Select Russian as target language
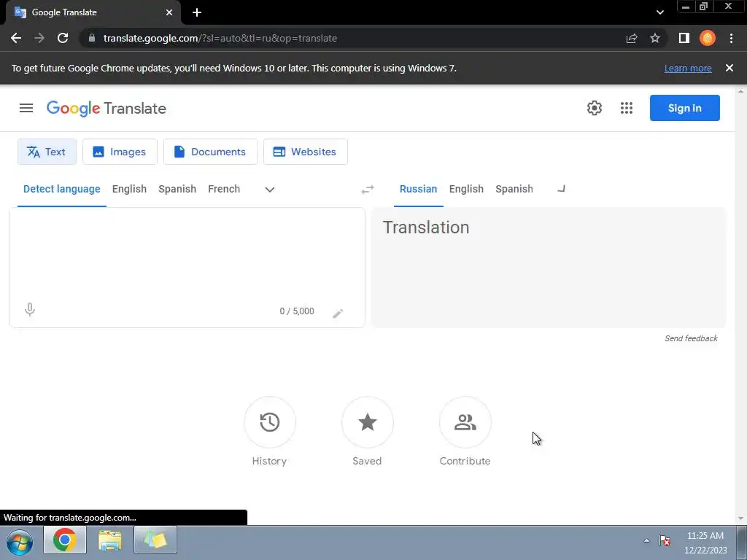The image size is (747, 560). click(418, 189)
